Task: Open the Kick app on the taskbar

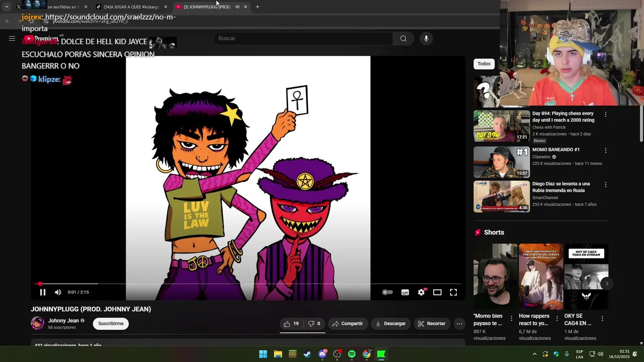Action: (381, 354)
